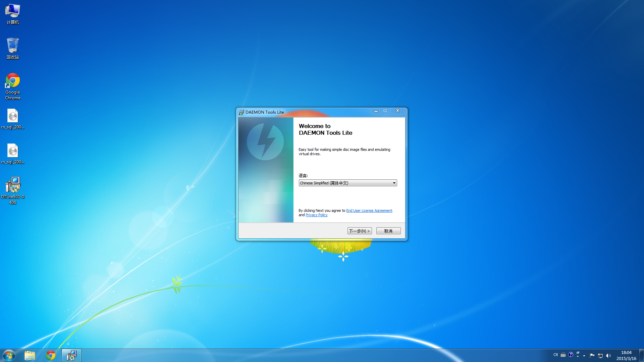Click the network connection tray icon
Image resolution: width=644 pixels, height=362 pixels.
click(600, 356)
